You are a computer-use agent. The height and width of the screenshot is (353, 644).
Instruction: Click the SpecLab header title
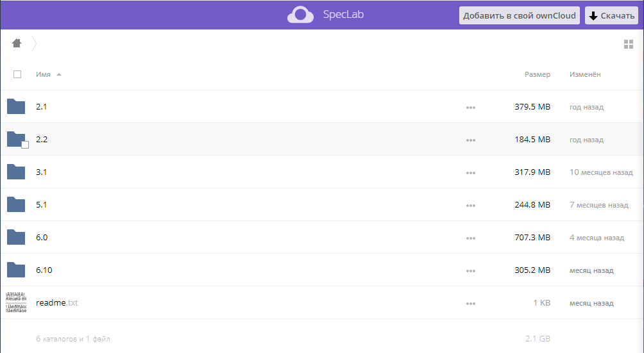tap(343, 14)
